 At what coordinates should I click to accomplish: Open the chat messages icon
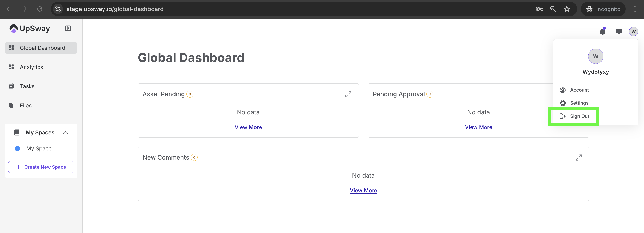click(x=618, y=32)
